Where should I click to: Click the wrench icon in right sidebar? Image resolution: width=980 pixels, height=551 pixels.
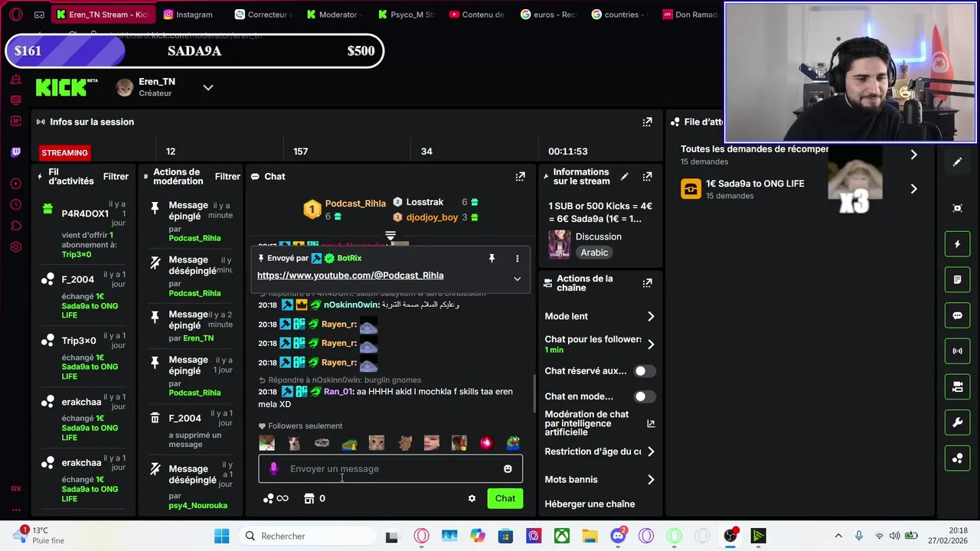click(x=957, y=422)
